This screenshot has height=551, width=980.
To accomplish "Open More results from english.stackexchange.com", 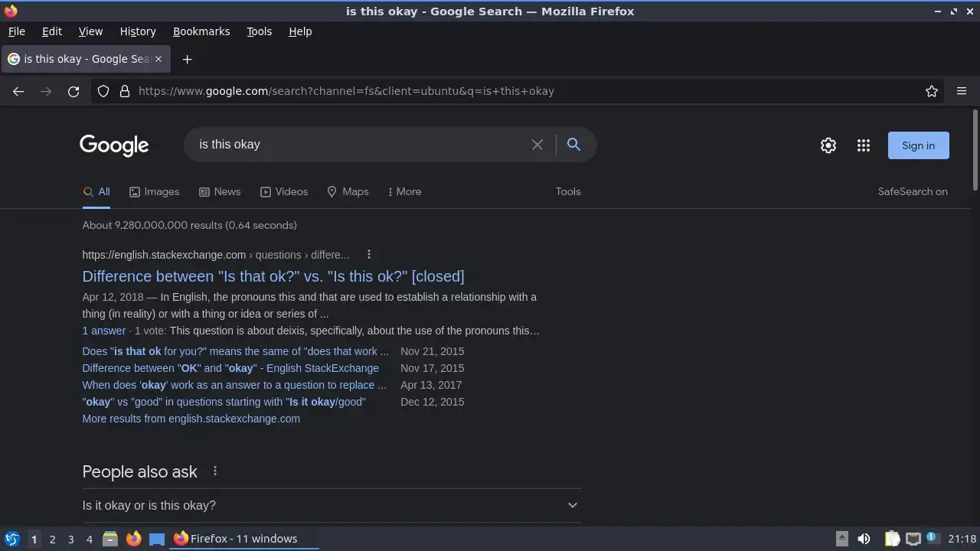I will click(191, 419).
